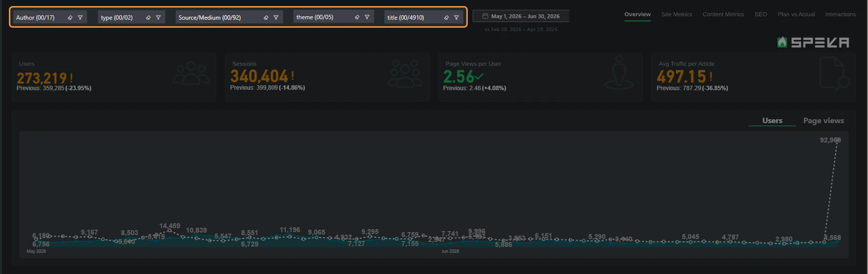Select the SEO tab
868x274 pixels.
pos(761,15)
